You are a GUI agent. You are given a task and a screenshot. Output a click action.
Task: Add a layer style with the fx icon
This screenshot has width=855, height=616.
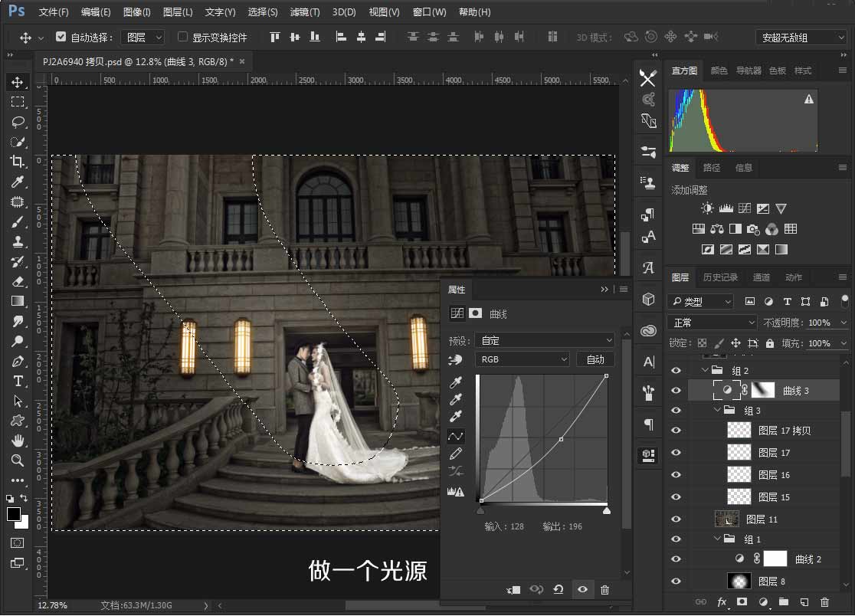point(721,603)
